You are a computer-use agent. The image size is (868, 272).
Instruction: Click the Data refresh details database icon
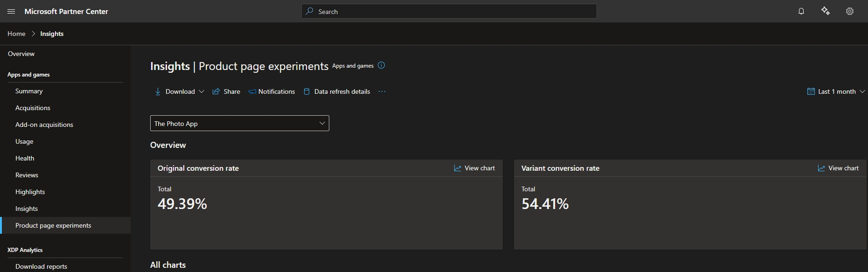306,91
